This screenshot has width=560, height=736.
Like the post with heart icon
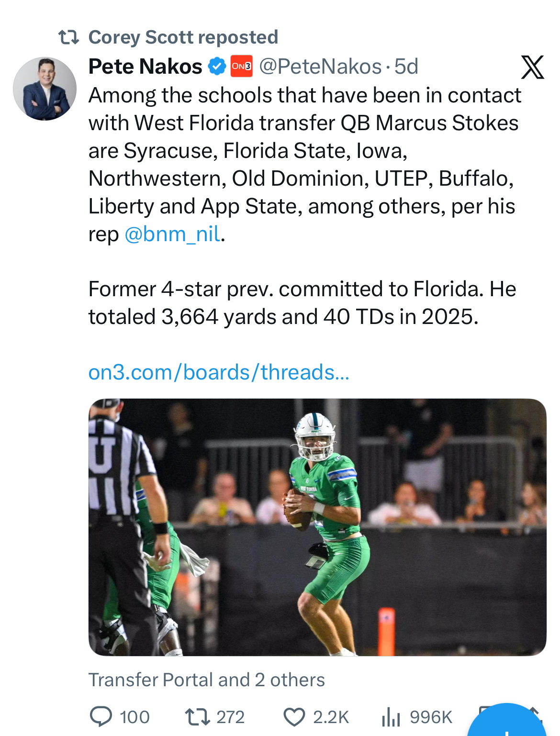294,717
